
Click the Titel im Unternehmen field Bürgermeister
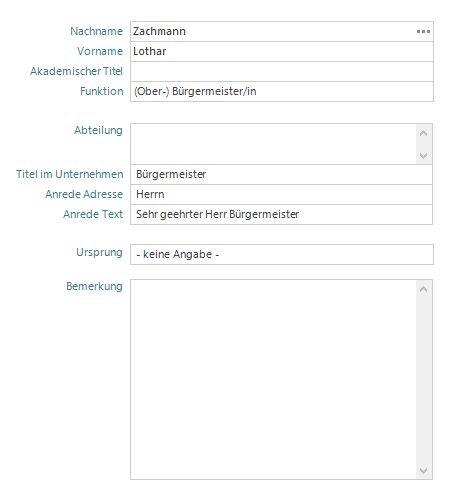[x=282, y=174]
